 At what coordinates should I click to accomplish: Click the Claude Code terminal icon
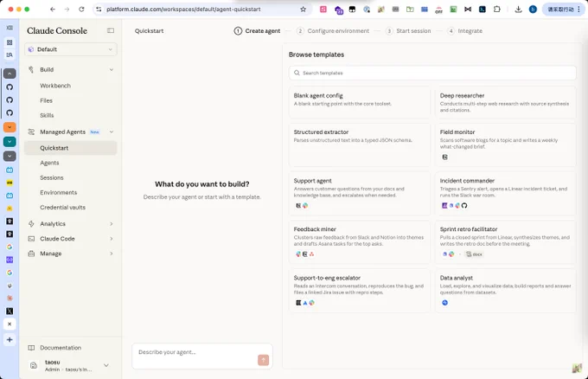click(31, 239)
